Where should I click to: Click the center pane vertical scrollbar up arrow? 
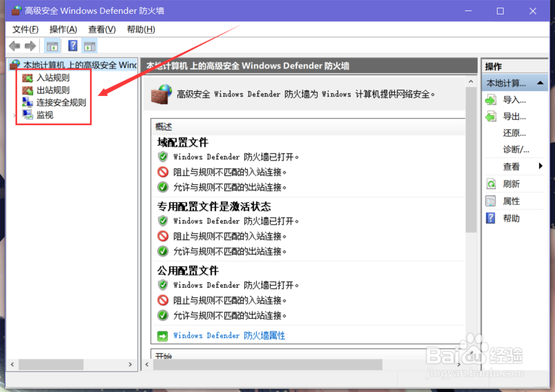coord(471,82)
